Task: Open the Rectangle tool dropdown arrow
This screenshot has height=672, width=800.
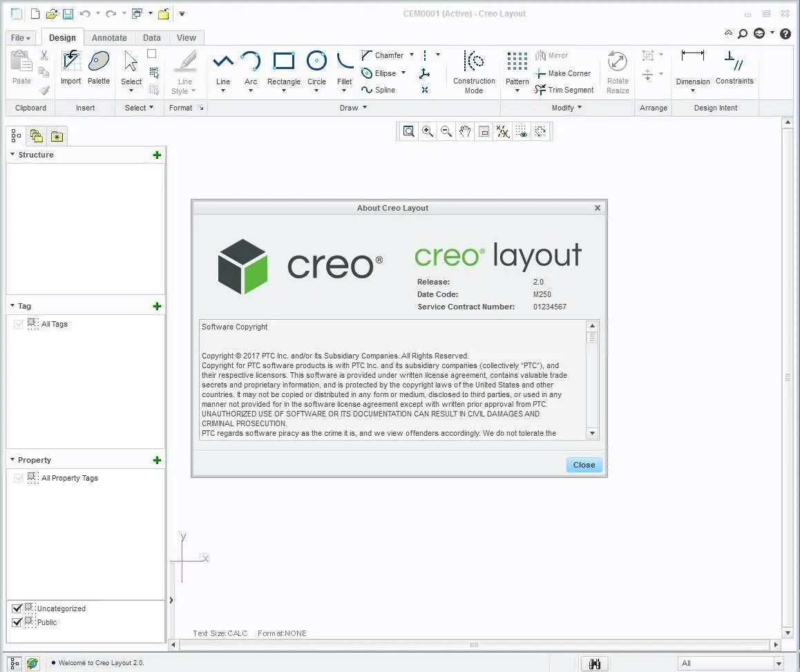Action: [x=284, y=91]
